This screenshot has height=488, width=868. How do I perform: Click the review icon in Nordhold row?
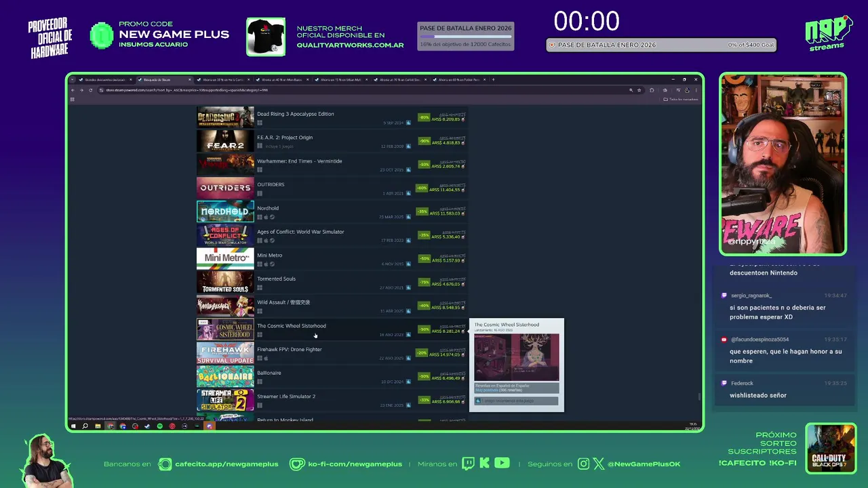(x=408, y=217)
